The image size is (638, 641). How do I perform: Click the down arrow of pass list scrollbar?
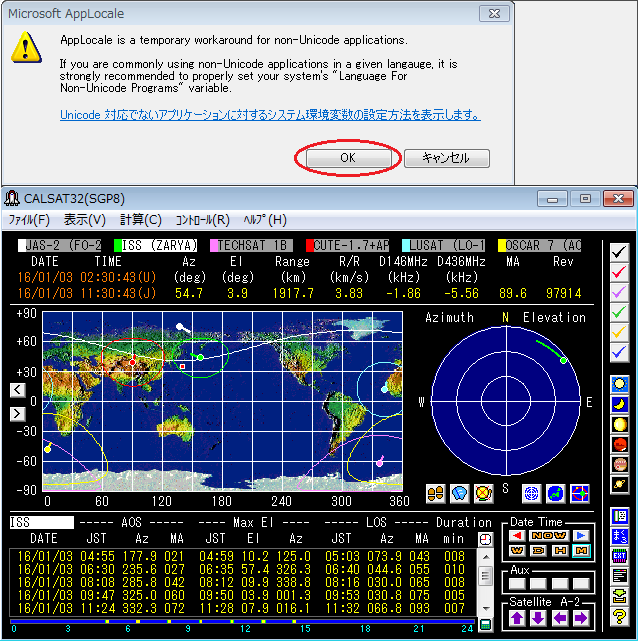(x=486, y=609)
